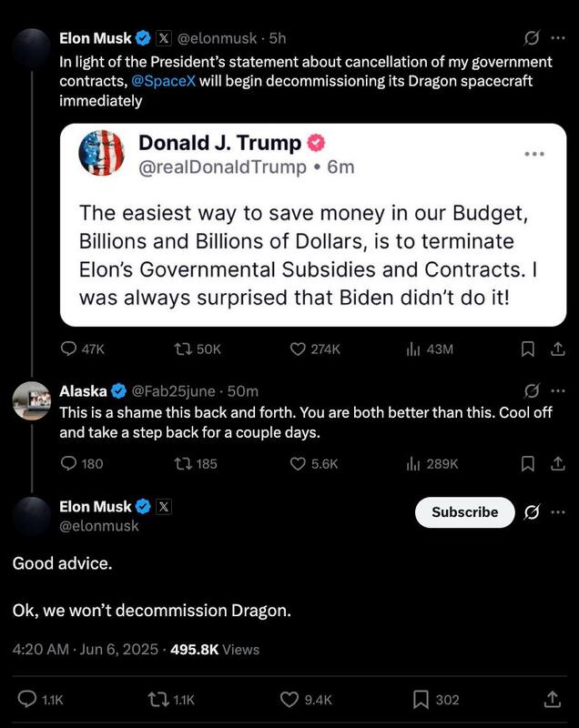Like Elon Musk's first post

pos(297,349)
